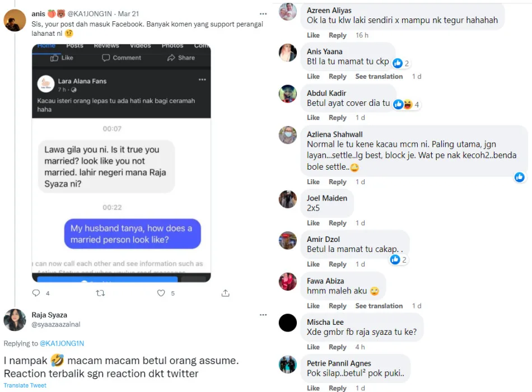Open the three-dot menu on Raja Syaza's tweet
Image resolution: width=532 pixels, height=392 pixels.
pos(263,315)
